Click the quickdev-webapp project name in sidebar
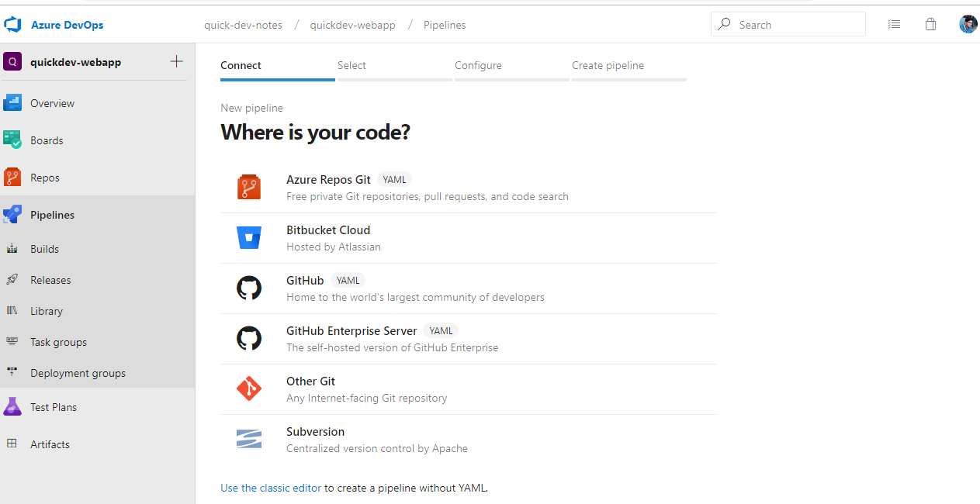This screenshot has width=980, height=504. tap(75, 62)
